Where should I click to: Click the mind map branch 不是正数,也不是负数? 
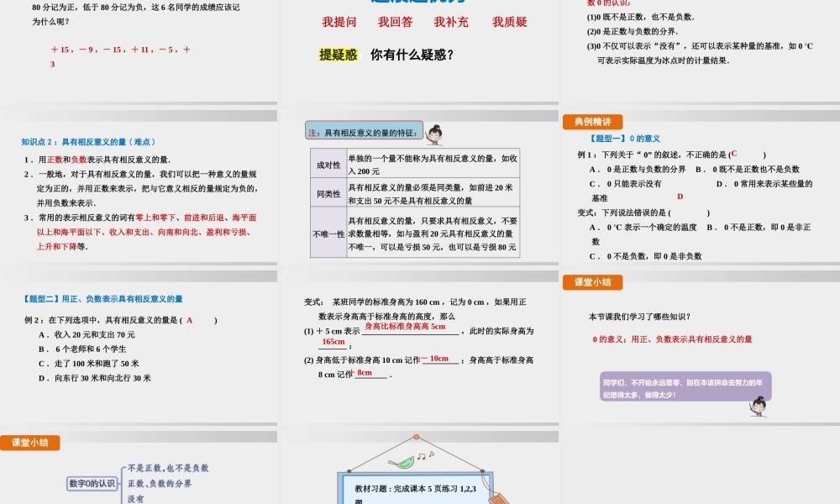(x=168, y=468)
